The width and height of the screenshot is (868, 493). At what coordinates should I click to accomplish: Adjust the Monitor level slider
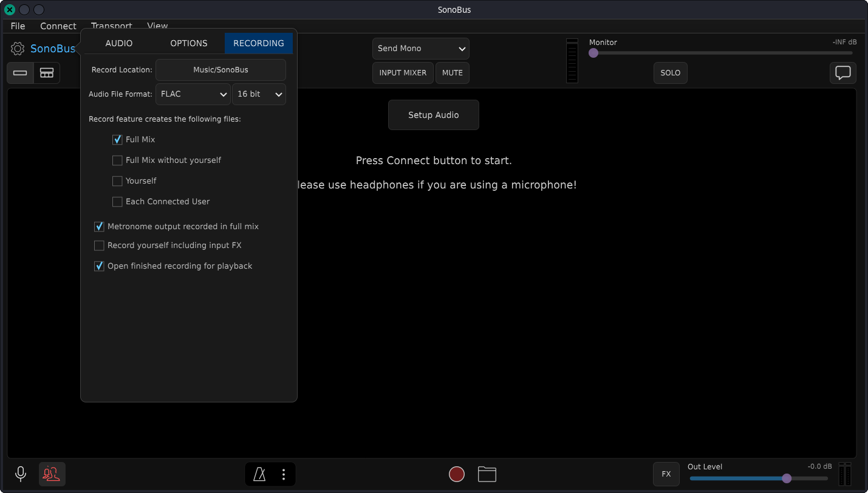723,53
